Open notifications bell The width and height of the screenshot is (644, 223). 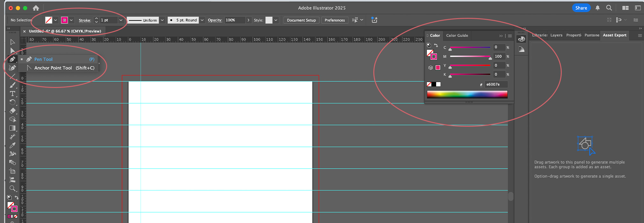pos(597,8)
